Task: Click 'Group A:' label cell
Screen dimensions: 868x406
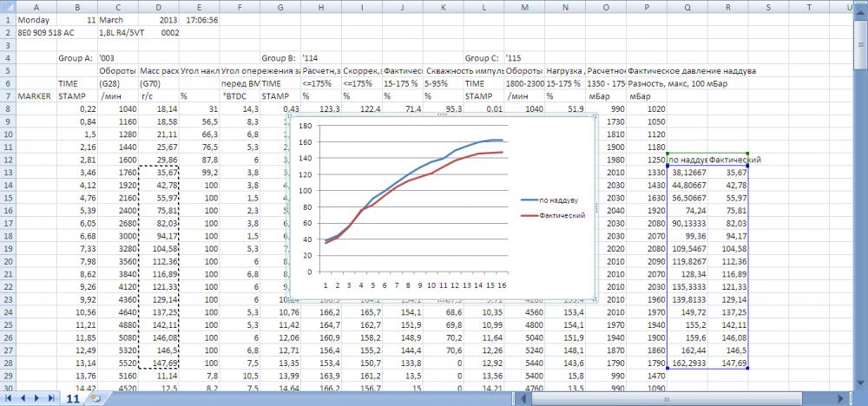Action: (77, 58)
